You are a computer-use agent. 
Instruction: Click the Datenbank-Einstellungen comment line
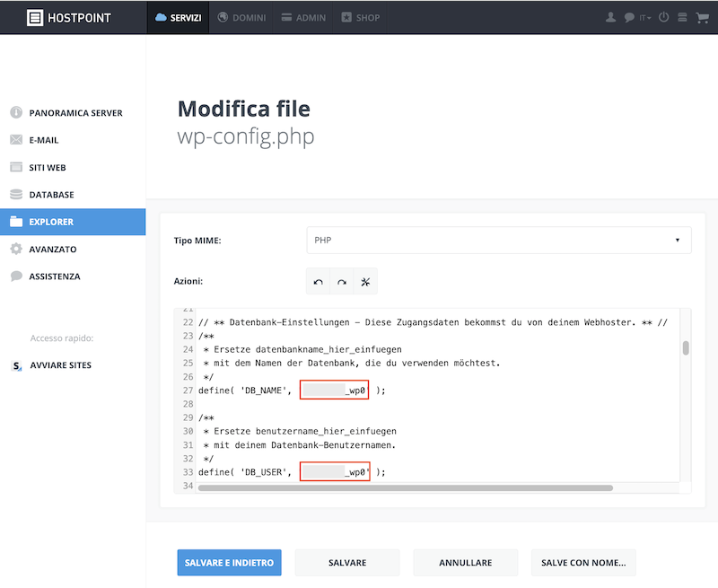433,322
